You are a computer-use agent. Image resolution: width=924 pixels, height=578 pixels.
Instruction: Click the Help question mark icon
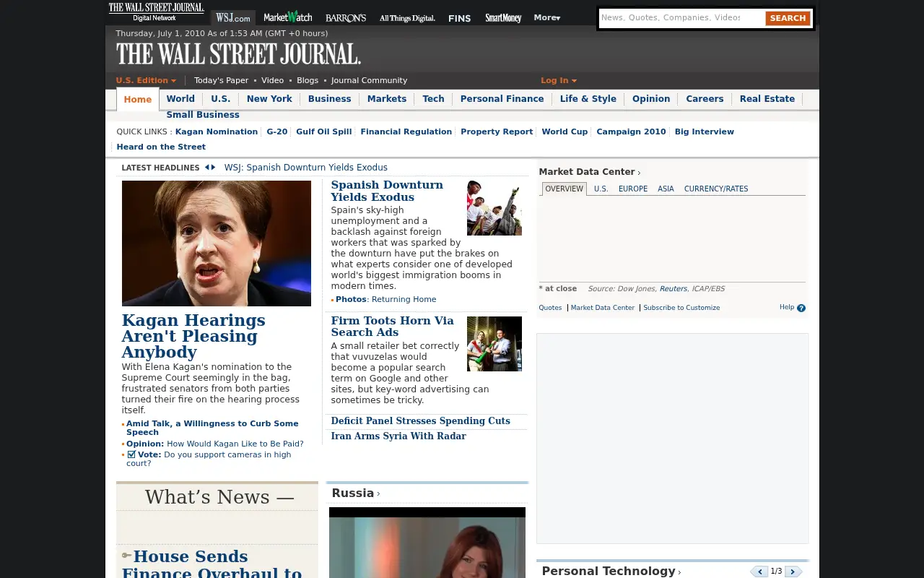point(801,308)
